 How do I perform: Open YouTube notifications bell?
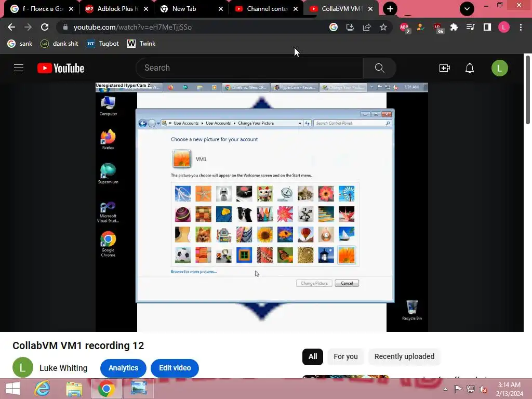(470, 68)
